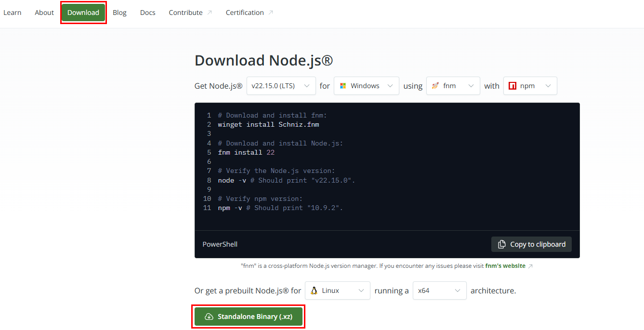Open the Linux prebuilt OS dropdown

(338, 290)
